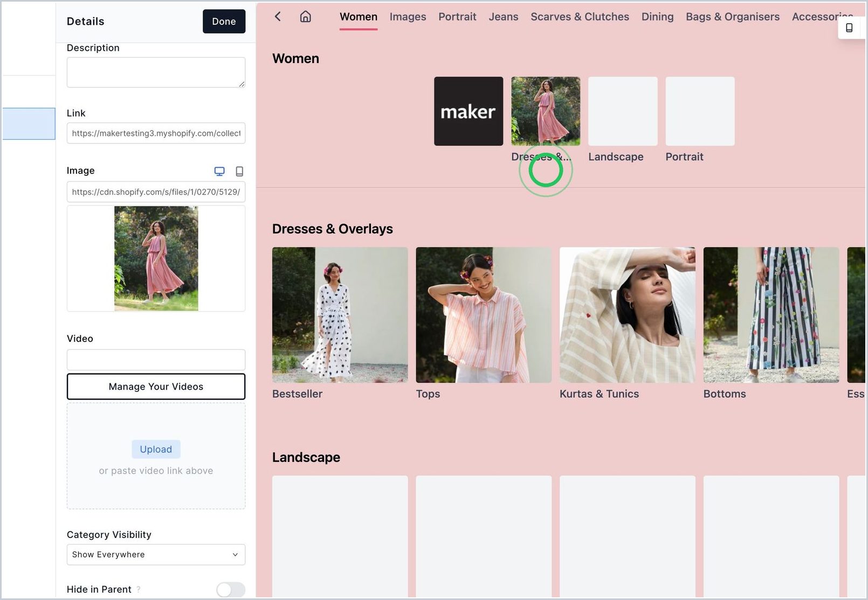Click Manage Your Videos button
This screenshot has width=868, height=600.
pos(156,387)
